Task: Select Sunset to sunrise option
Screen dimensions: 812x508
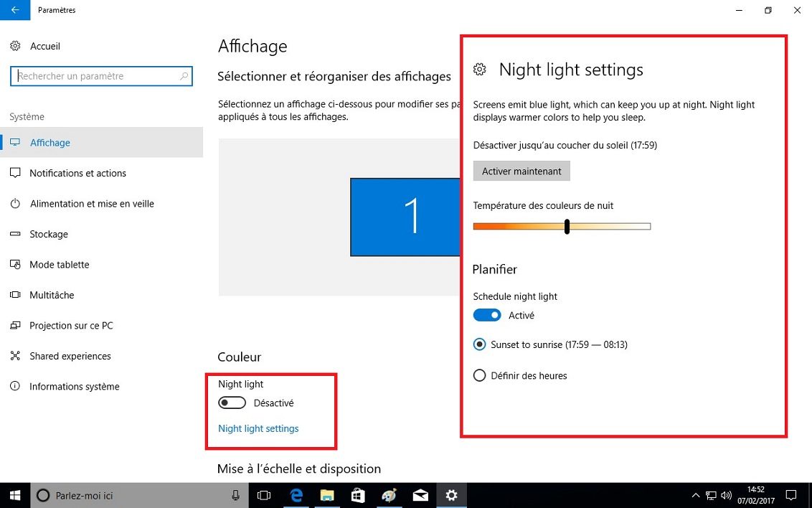Action: click(480, 344)
